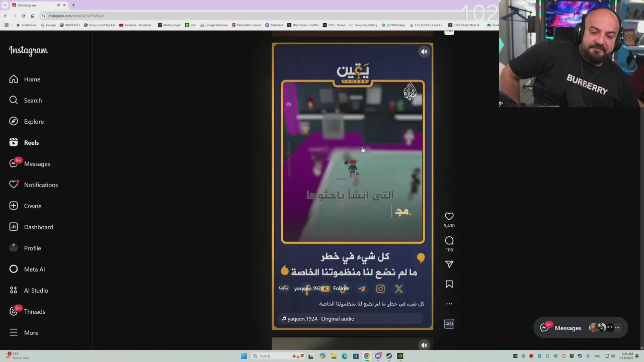Viewport: 644px width, 362px height.
Task: Open Discord from the taskbar
Action: tap(378, 356)
